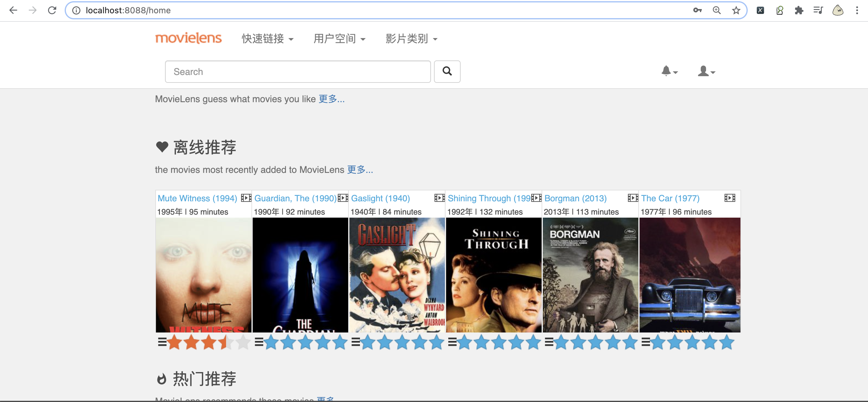Click the zoom magnifier icon in address bar
868x402 pixels.
click(716, 11)
